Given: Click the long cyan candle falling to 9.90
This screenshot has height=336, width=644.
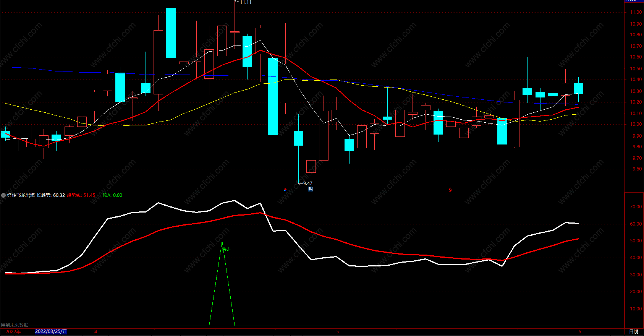Looking at the screenshot, I should 273,97.
